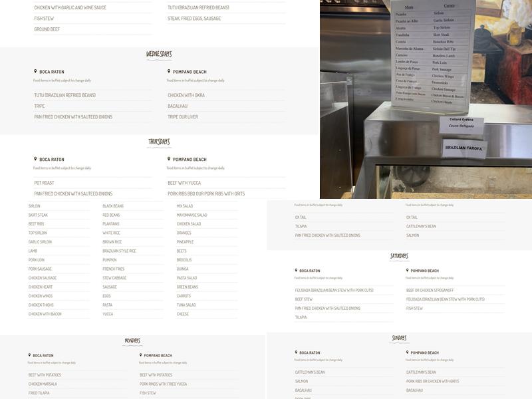
Task: Click the 'Beef ribs' list item
Action: [37, 224]
